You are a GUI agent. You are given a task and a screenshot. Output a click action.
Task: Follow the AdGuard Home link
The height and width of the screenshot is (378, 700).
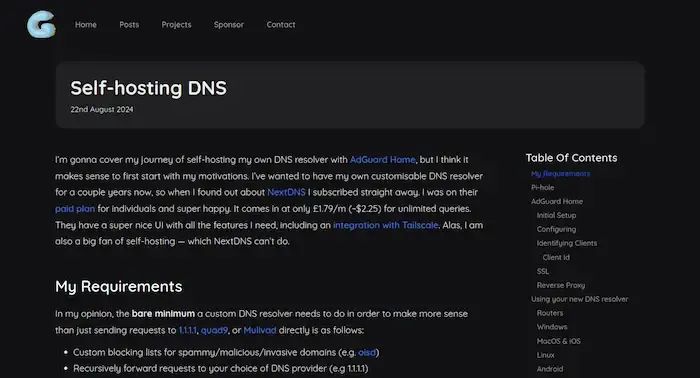pyautogui.click(x=383, y=159)
